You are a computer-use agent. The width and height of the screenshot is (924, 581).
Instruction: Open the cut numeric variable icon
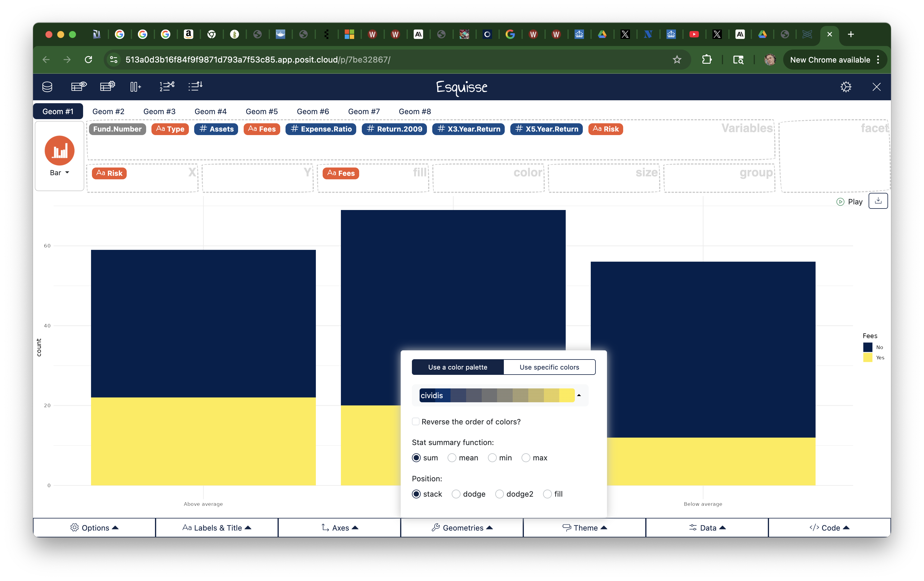[x=167, y=86]
